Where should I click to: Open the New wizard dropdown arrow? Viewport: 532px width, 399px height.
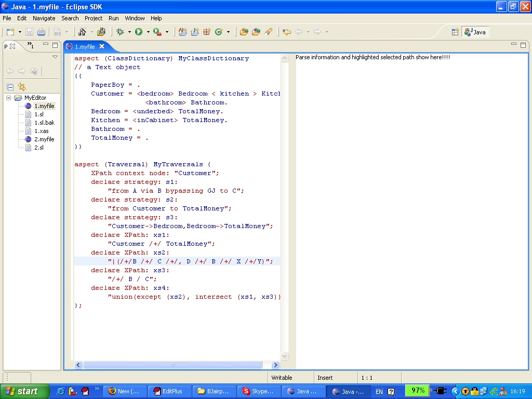click(20, 32)
